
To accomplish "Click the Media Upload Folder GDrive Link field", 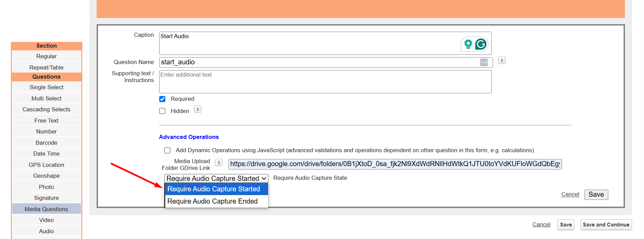I will pyautogui.click(x=395, y=164).
